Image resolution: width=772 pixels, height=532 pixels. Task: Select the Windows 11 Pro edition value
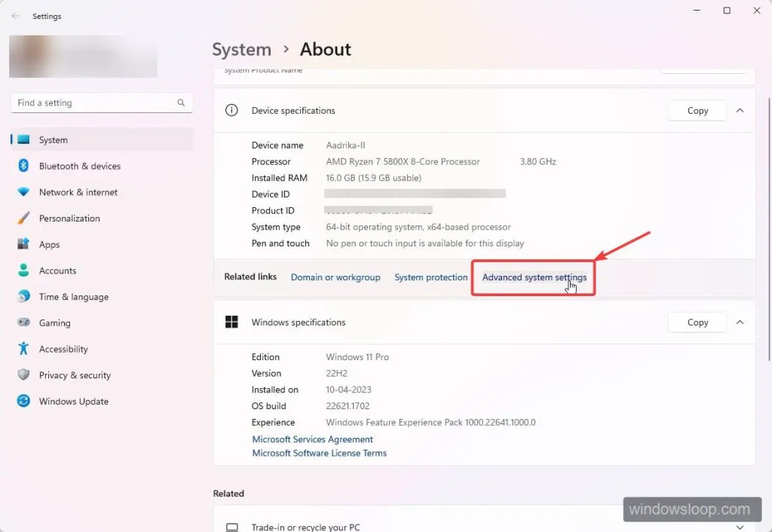(357, 356)
